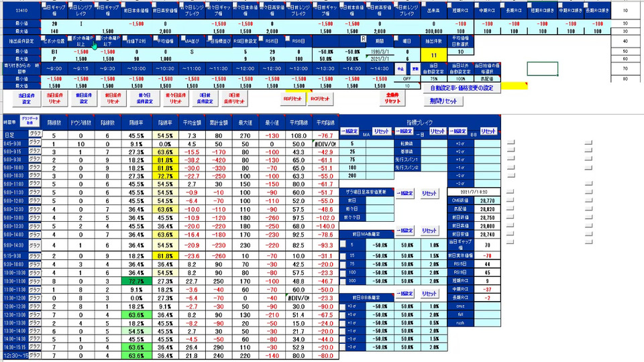Toggle the 前日高安値幅 checkbox
This screenshot has height=362, width=644.
click(x=154, y=6)
